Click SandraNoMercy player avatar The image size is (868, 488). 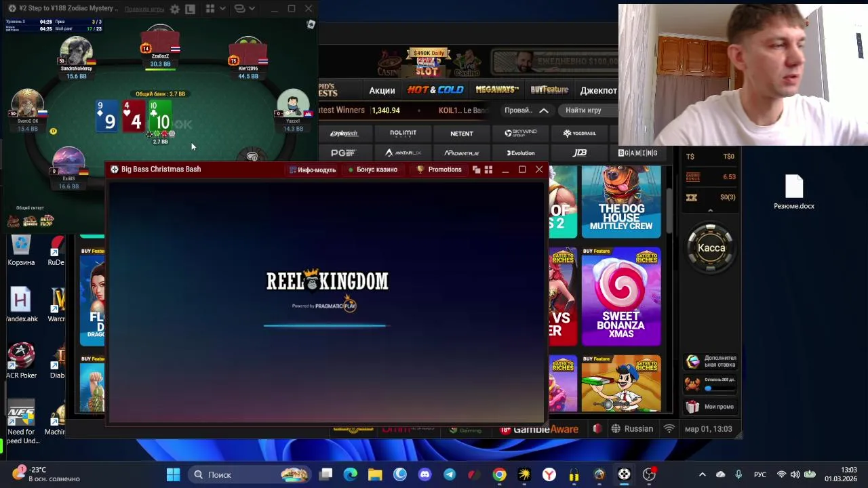click(76, 50)
